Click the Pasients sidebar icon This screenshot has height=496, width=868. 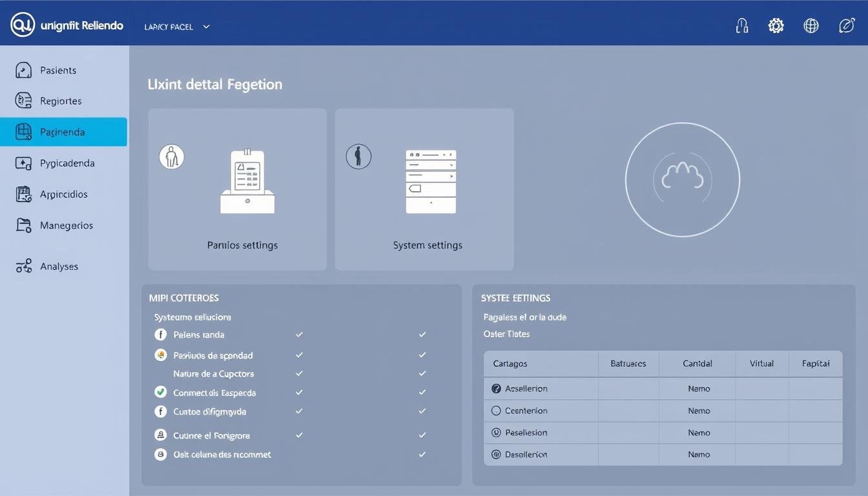[23, 70]
